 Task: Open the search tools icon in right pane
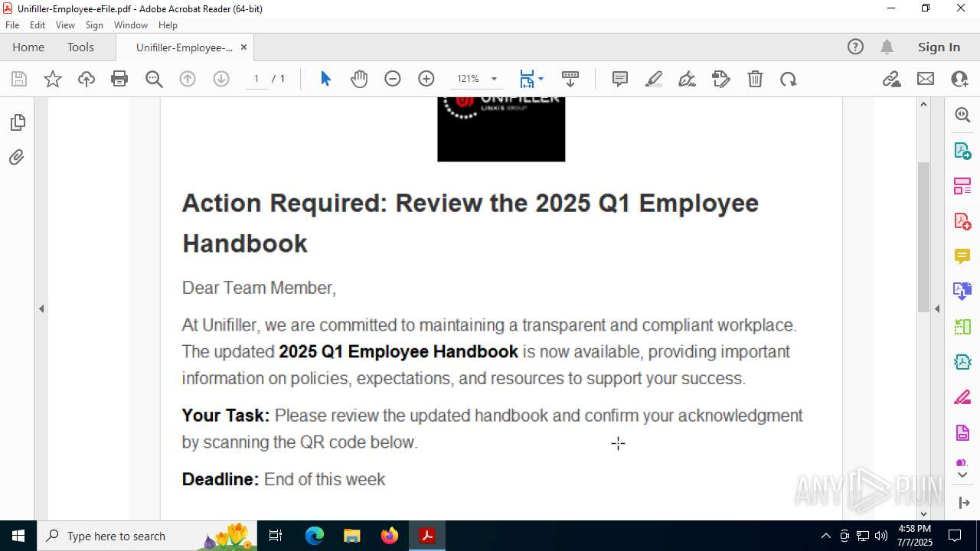962,115
